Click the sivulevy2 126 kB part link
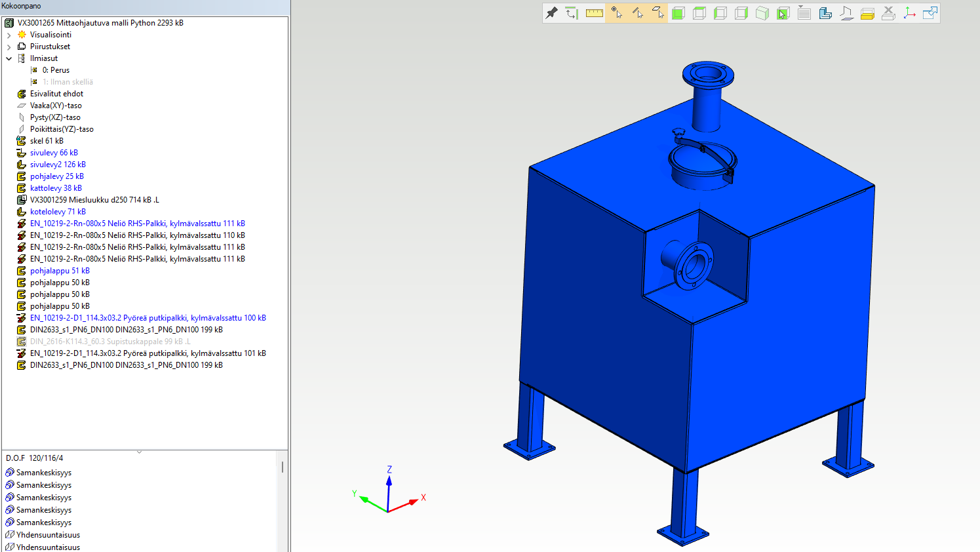 point(58,165)
